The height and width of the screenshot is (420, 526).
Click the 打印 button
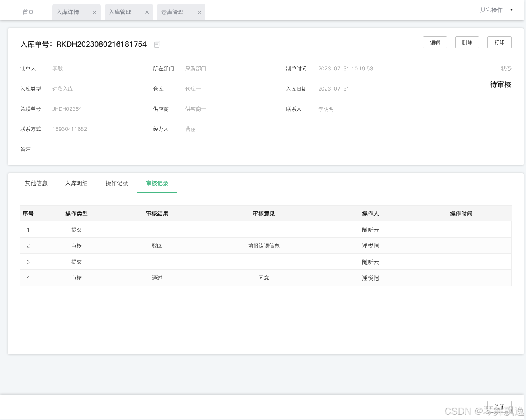(x=499, y=42)
